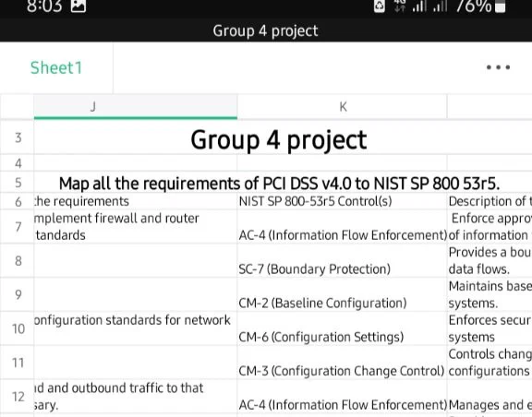Select column K header
The height and width of the screenshot is (417, 532).
[x=343, y=107]
